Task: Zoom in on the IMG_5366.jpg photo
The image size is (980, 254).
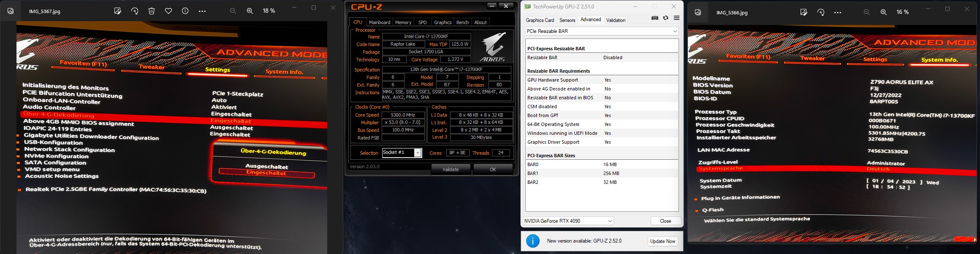Action: click(x=884, y=12)
